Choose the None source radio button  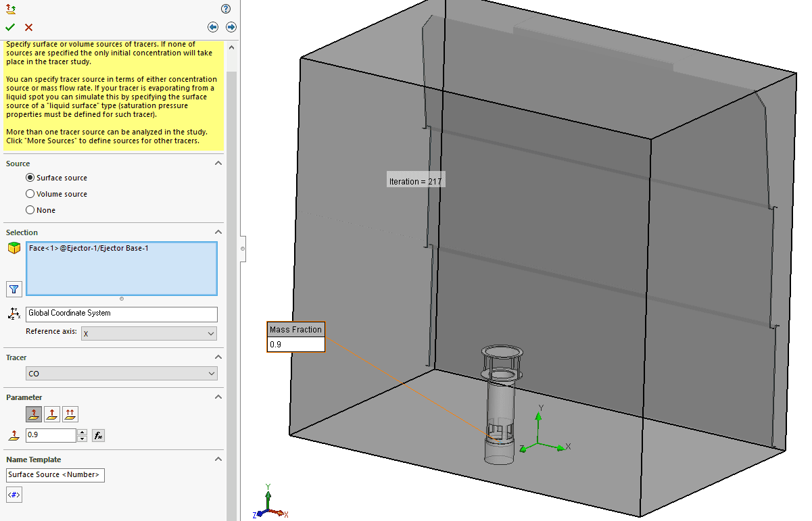pyautogui.click(x=30, y=210)
